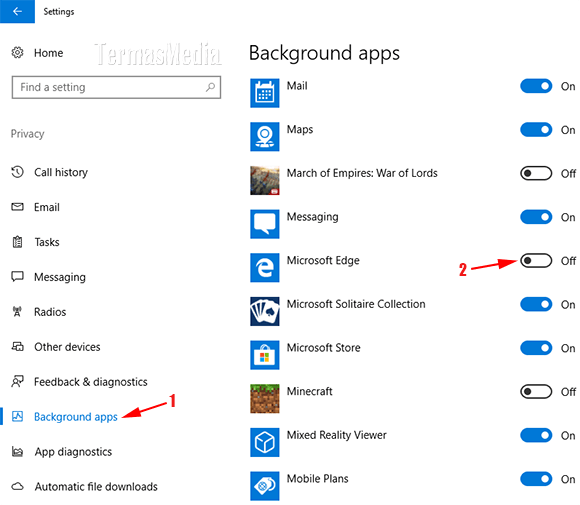Click the Automatic file downloads cloud icon
This screenshot has height=505, width=580.
pos(17,486)
